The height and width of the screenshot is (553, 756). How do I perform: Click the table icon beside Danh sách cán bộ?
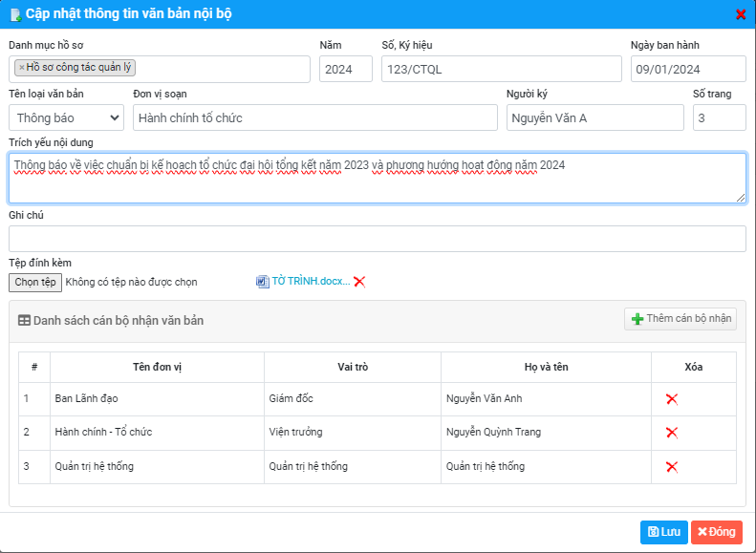tap(24, 321)
